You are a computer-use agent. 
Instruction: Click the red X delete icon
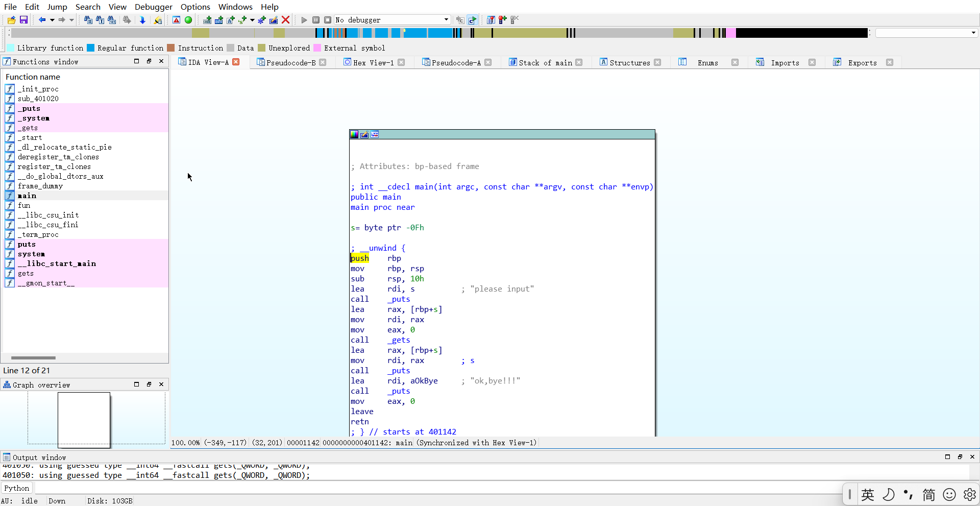point(286,20)
